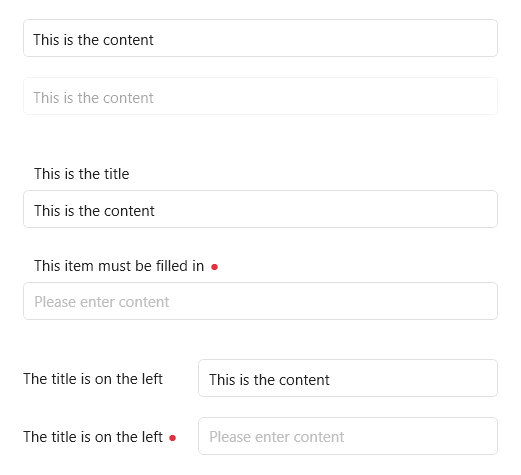Click the first 'The title is on the left' label without a red dot
The image size is (521, 475).
pyautogui.click(x=93, y=379)
